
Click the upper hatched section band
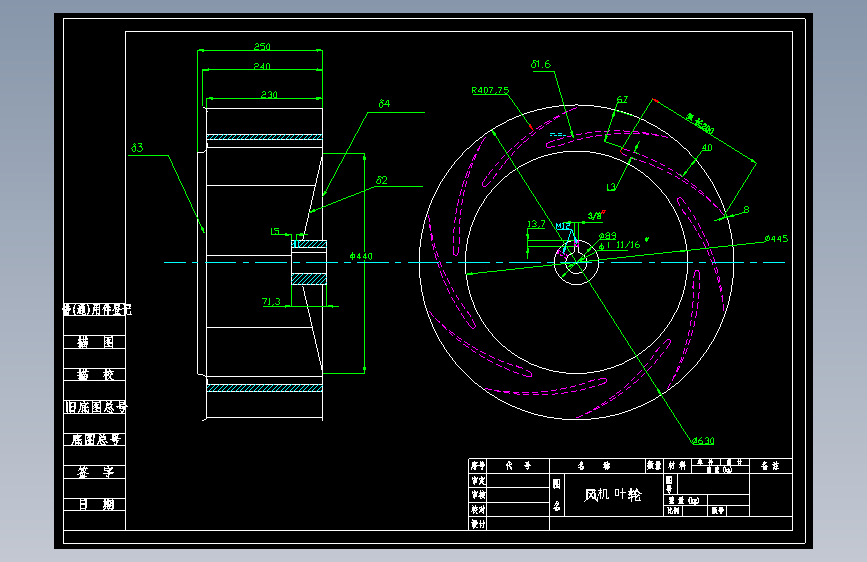click(x=264, y=137)
